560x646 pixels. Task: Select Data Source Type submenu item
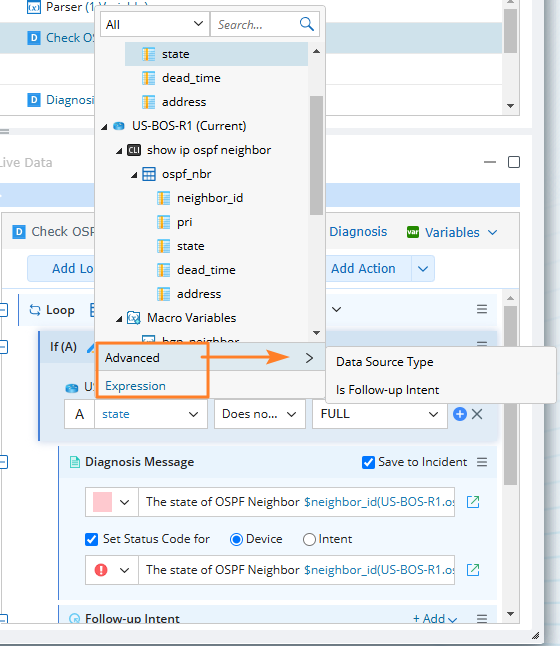(384, 362)
